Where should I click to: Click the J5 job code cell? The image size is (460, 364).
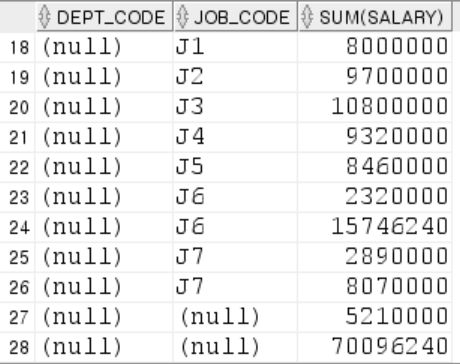(x=235, y=167)
